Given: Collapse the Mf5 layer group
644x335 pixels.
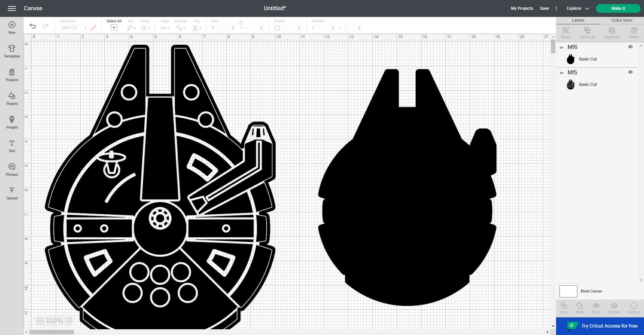Looking at the screenshot, I should (562, 73).
